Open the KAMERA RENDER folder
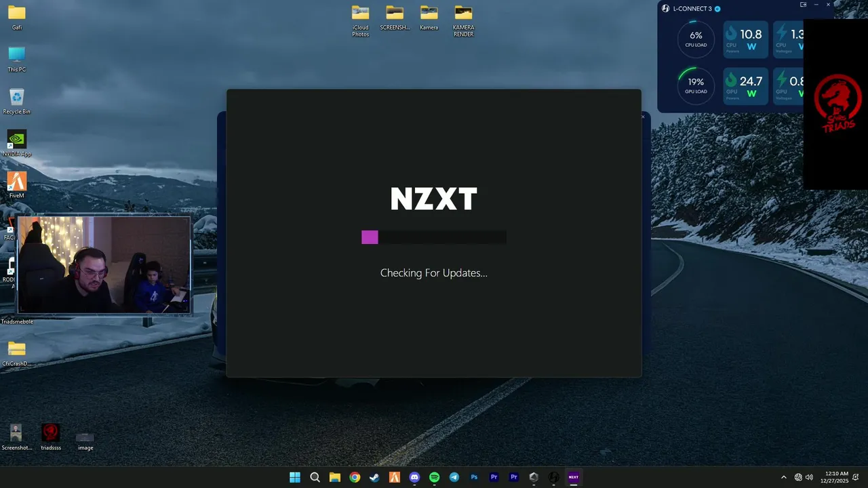The image size is (868, 488). (x=463, y=21)
